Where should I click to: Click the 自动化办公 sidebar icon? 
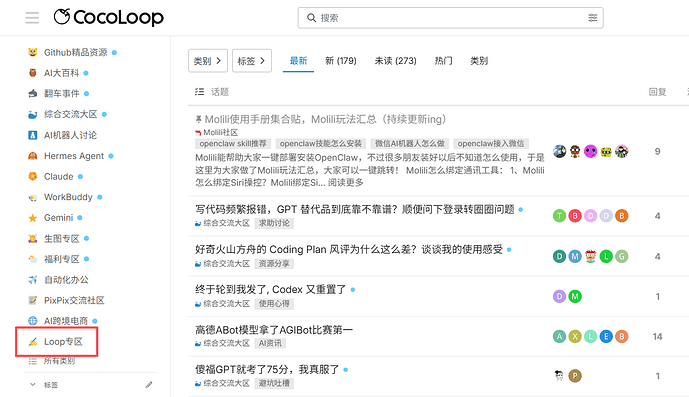click(x=33, y=280)
